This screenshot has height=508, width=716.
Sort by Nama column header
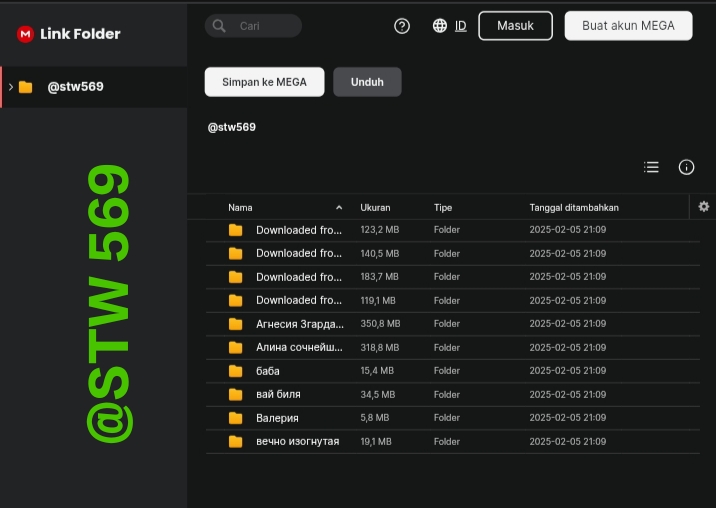[x=240, y=207]
